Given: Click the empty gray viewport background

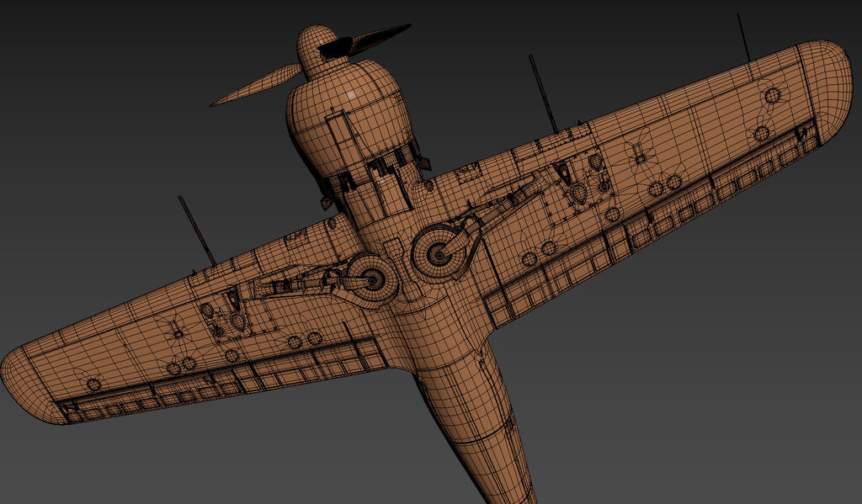Looking at the screenshot, I should [716, 379].
